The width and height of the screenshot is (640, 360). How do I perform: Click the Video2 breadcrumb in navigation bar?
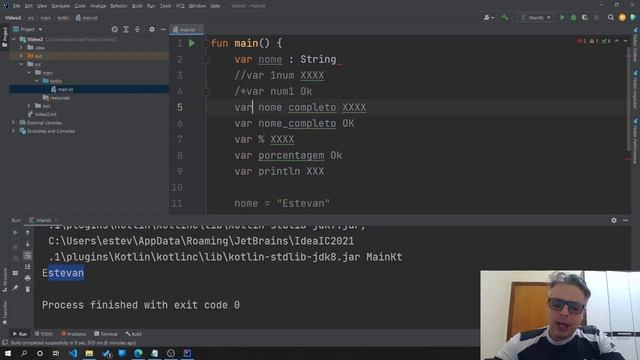point(13,18)
